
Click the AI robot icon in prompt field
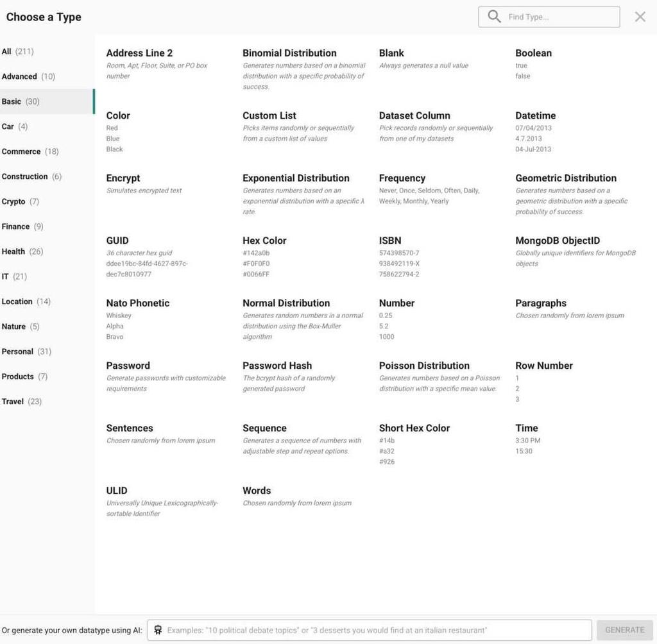tap(158, 630)
